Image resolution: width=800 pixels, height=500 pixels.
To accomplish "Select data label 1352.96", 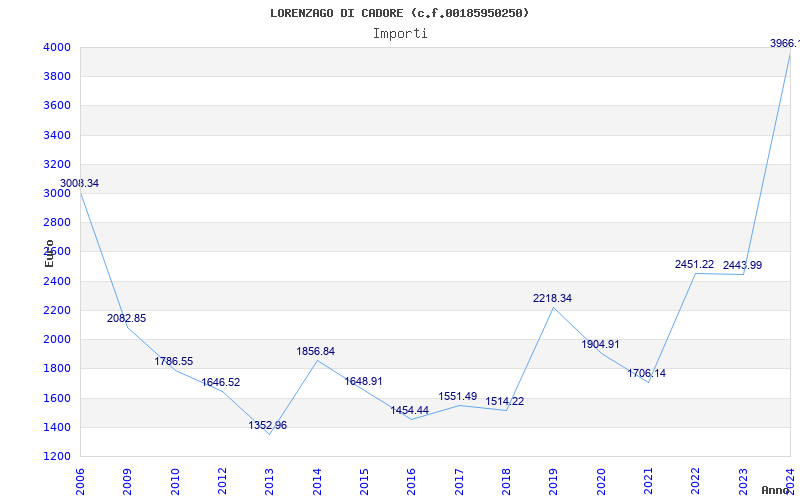I will tap(268, 425).
